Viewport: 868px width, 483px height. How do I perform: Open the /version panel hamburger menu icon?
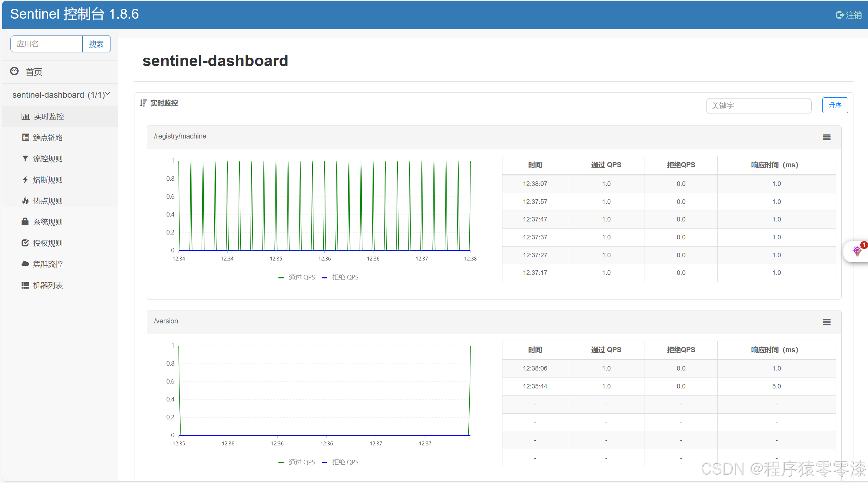pos(827,322)
